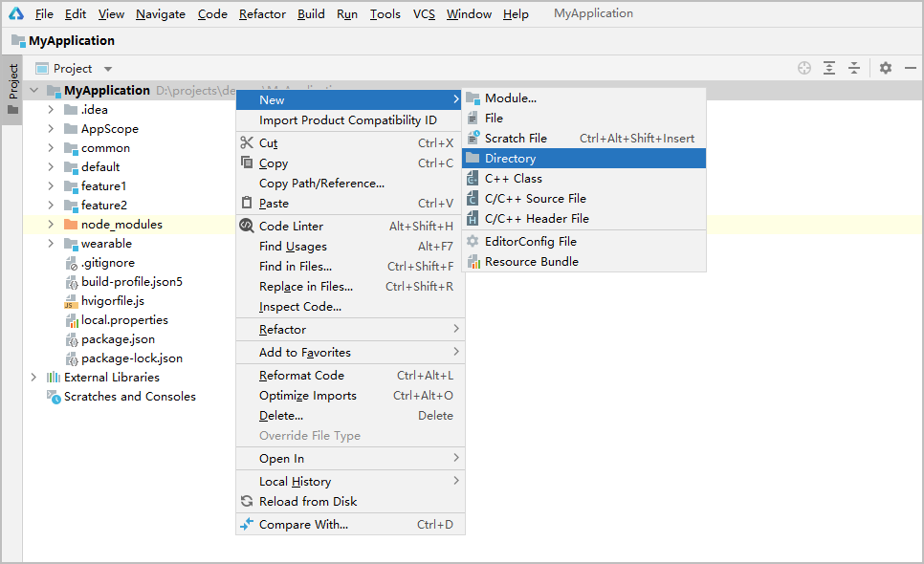The image size is (924, 564).
Task: Select the default module folder
Action: coord(100,166)
